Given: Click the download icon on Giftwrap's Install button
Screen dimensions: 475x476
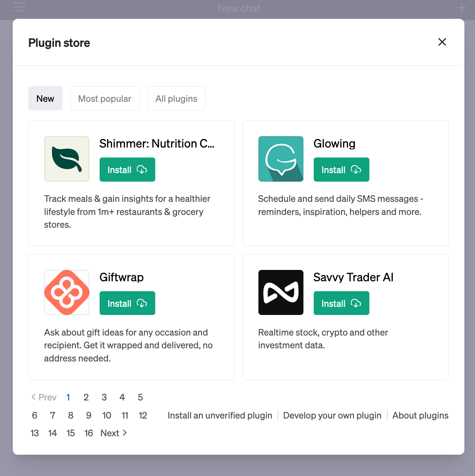Looking at the screenshot, I should click(142, 303).
